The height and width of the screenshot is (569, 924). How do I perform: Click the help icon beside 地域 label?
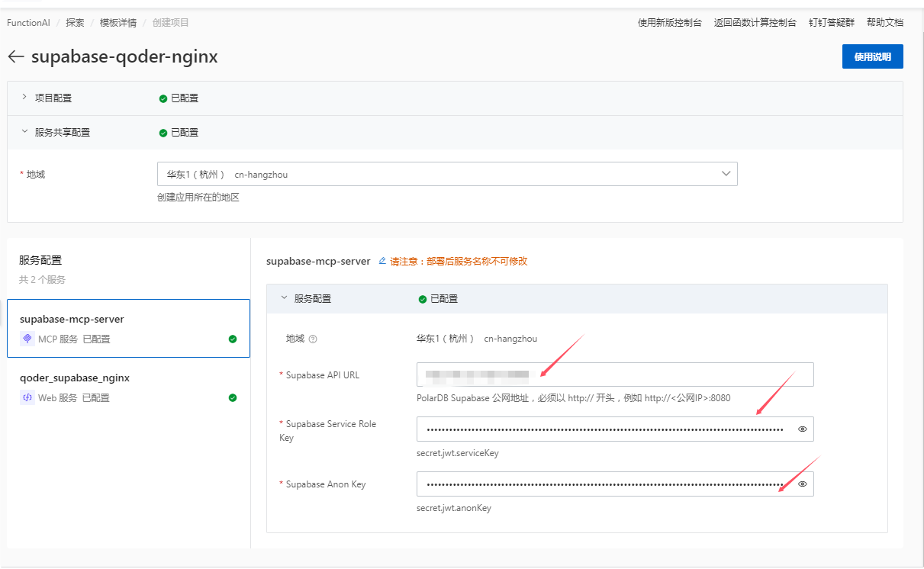(313, 339)
